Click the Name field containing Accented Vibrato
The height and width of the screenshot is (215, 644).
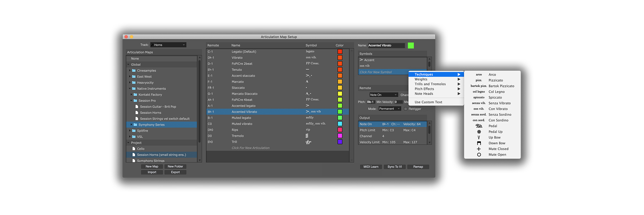point(386,46)
